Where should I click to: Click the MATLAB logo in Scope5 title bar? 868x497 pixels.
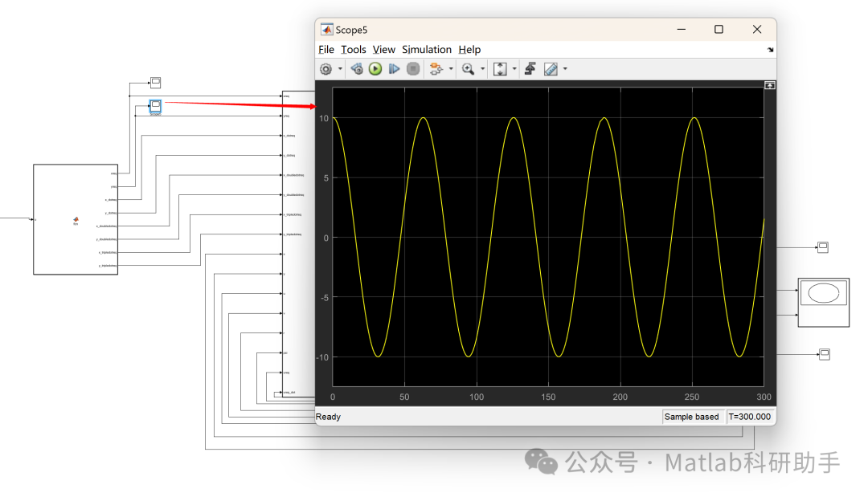point(326,29)
